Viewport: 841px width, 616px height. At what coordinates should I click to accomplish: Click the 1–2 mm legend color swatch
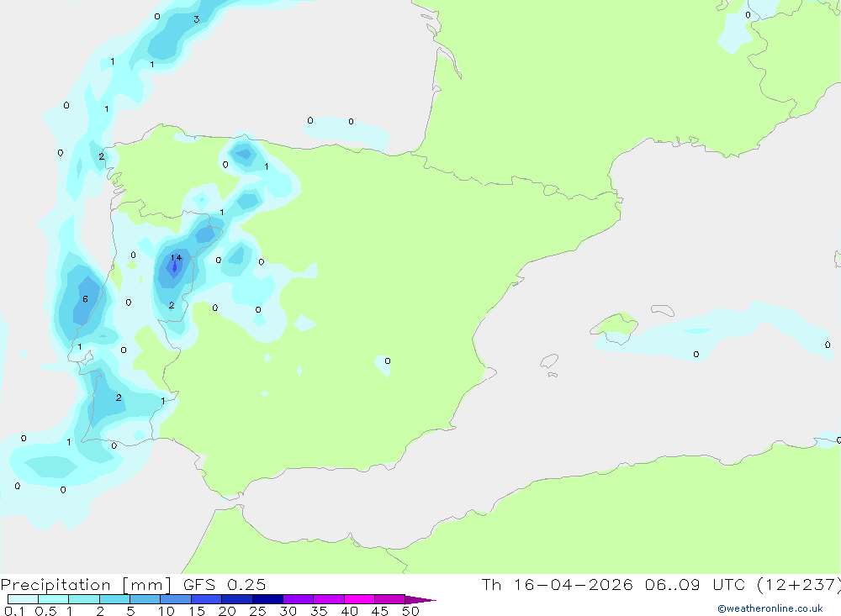[84, 599]
